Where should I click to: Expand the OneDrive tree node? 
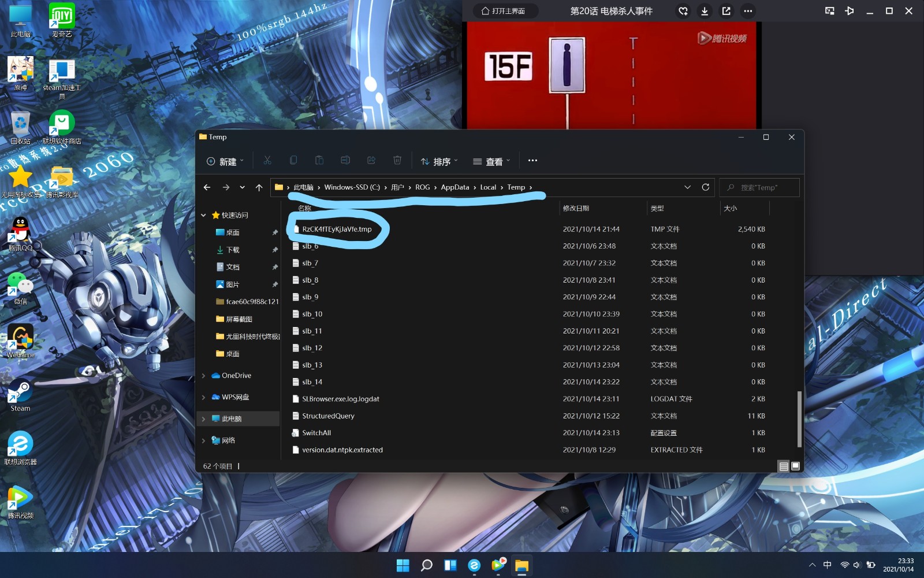pyautogui.click(x=203, y=376)
